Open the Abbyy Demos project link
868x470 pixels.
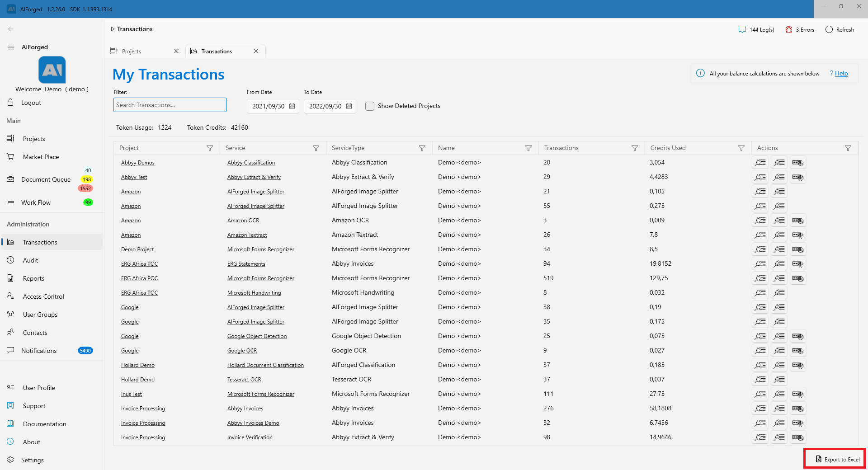[138, 163]
